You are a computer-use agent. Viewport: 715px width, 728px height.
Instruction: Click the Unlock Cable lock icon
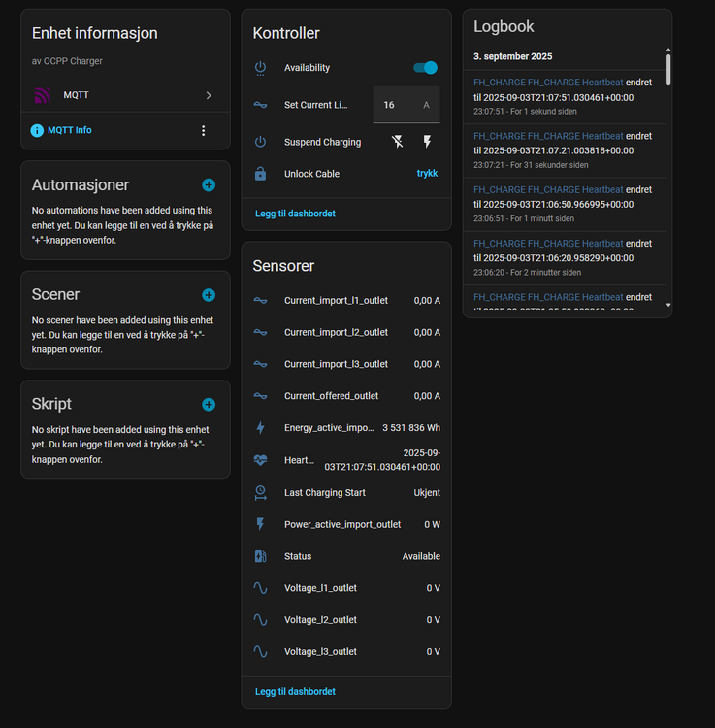click(260, 174)
